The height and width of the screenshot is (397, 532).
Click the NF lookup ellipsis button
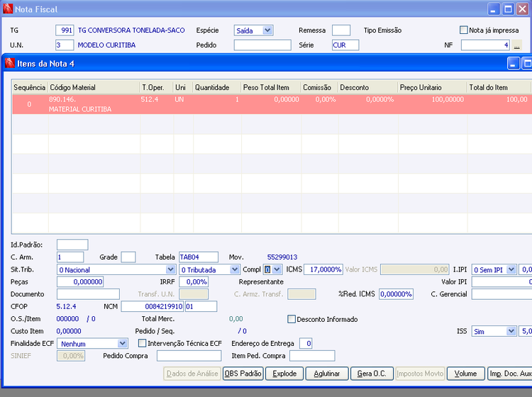coord(517,45)
